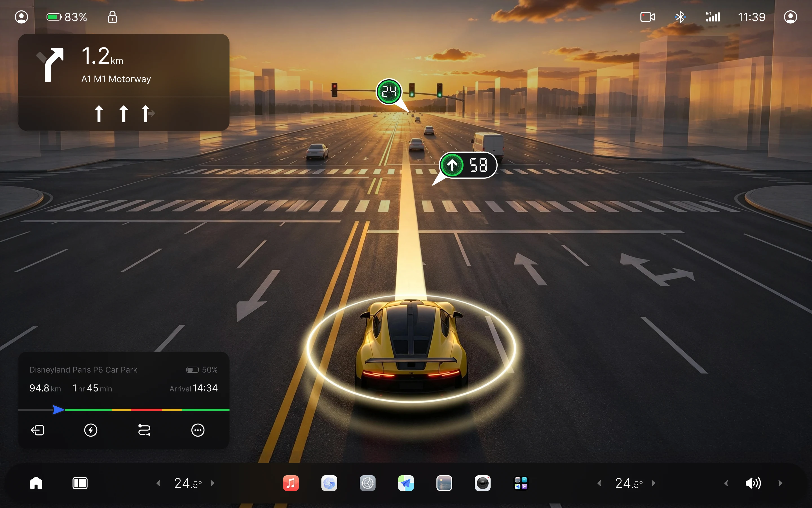
Task: Decrease left zone temperature
Action: pos(158,483)
